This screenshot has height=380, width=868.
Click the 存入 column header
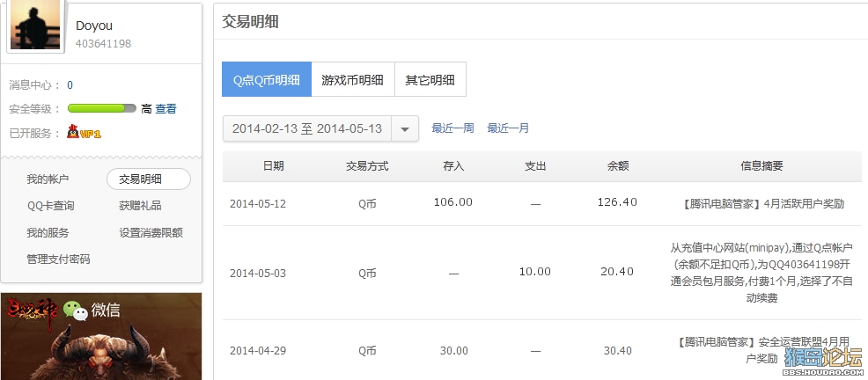tap(453, 166)
